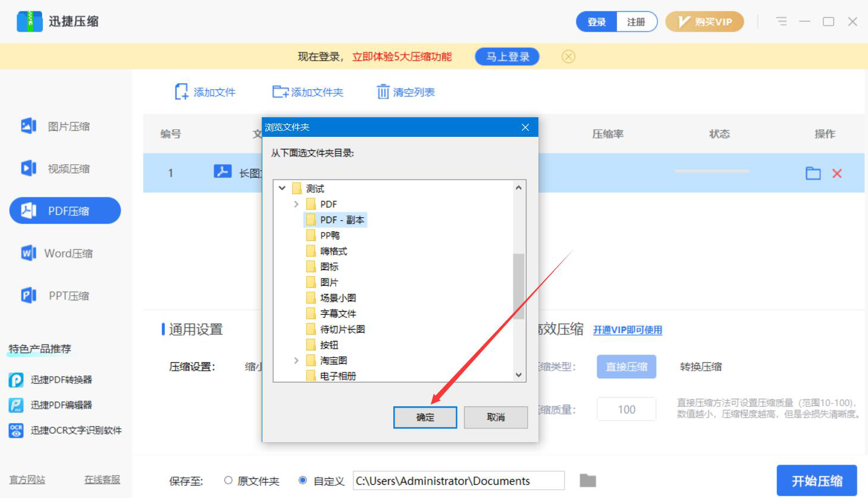
Task: Select the 直接压缩 compression type
Action: click(626, 367)
